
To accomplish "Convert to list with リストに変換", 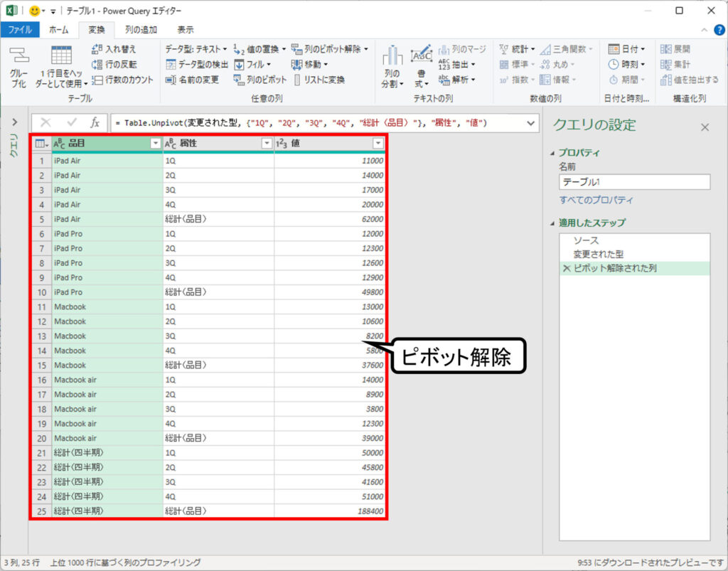I will (x=319, y=80).
